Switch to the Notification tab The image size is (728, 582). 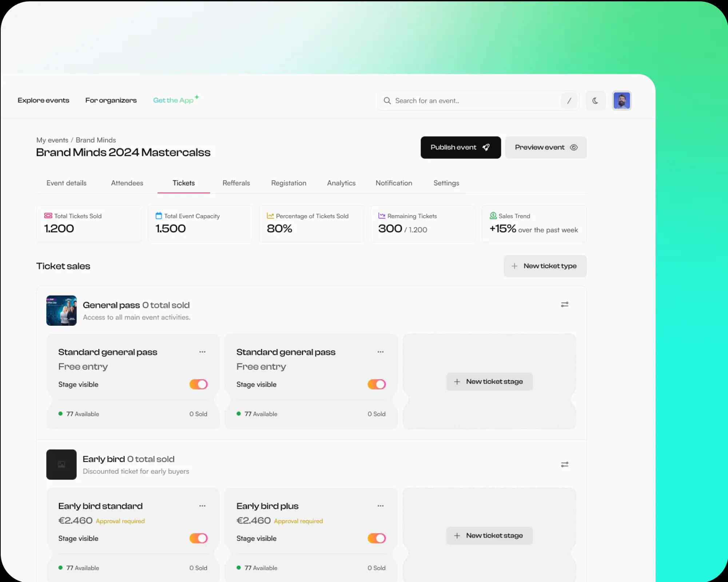[x=394, y=183]
